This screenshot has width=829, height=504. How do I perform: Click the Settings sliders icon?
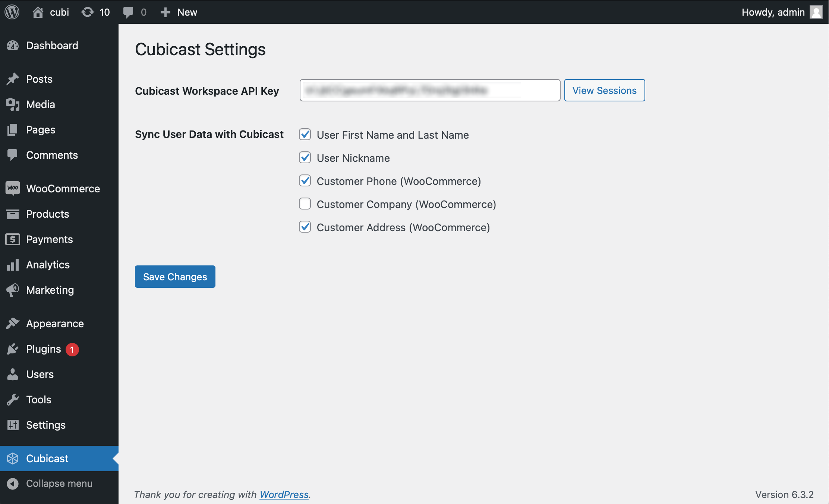(13, 425)
